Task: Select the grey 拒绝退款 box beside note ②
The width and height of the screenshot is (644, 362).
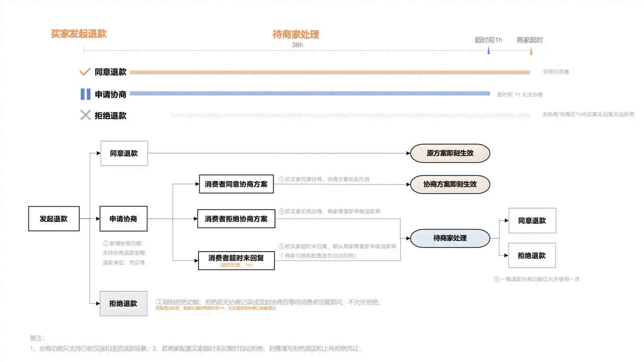Action: click(123, 303)
